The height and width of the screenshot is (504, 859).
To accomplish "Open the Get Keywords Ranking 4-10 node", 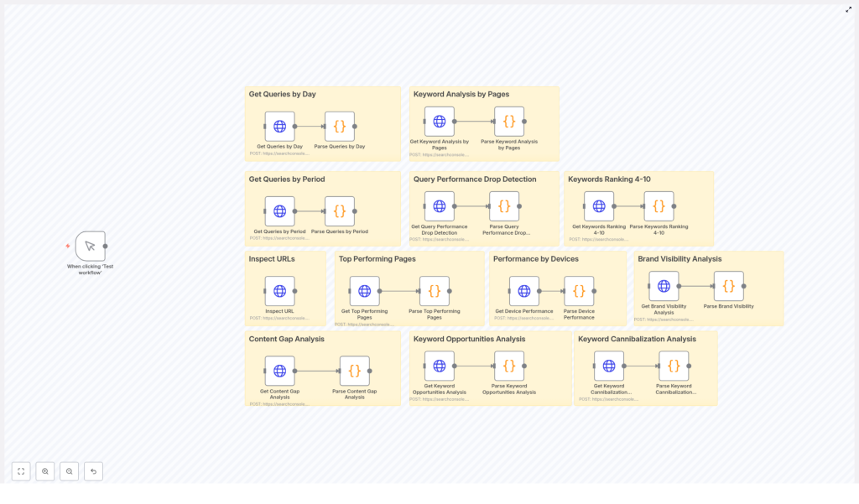I will [598, 205].
